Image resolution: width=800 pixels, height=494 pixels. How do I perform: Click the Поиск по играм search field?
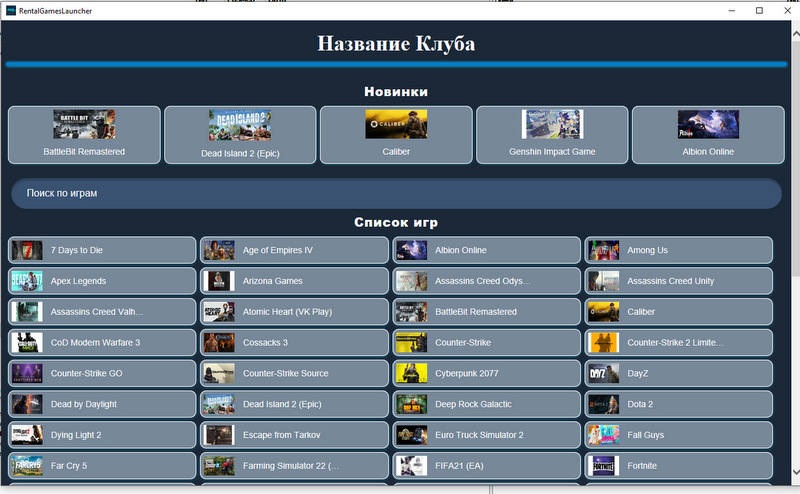pos(396,193)
